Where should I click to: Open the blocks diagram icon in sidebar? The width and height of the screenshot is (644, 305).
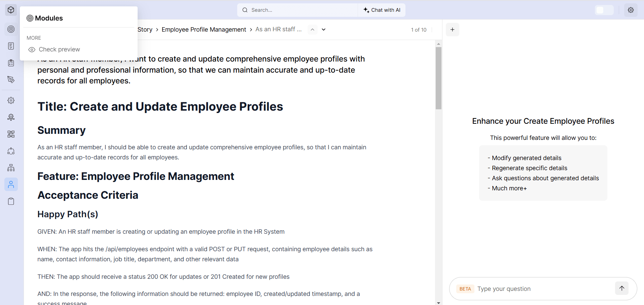coord(11,134)
